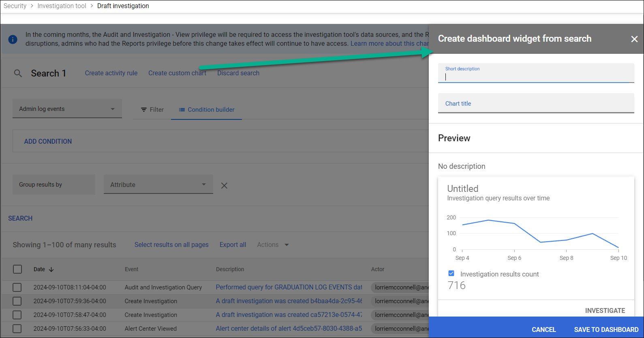The width and height of the screenshot is (644, 338).
Task: Focus the Short description field
Action: tap(536, 73)
